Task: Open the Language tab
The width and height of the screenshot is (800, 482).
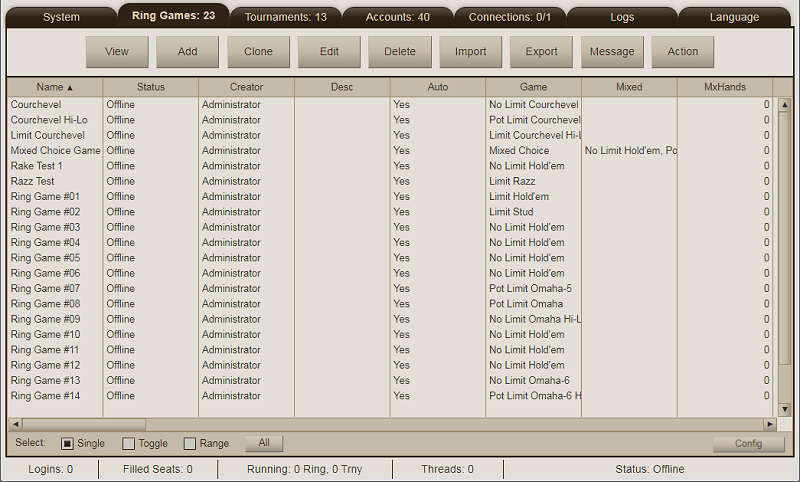Action: (x=734, y=17)
